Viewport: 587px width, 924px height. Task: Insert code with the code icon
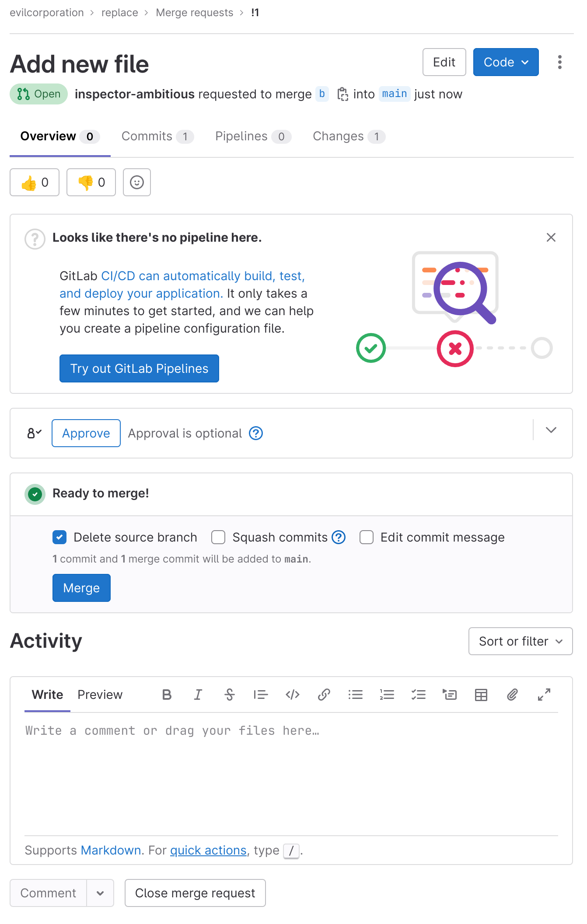pyautogui.click(x=292, y=695)
